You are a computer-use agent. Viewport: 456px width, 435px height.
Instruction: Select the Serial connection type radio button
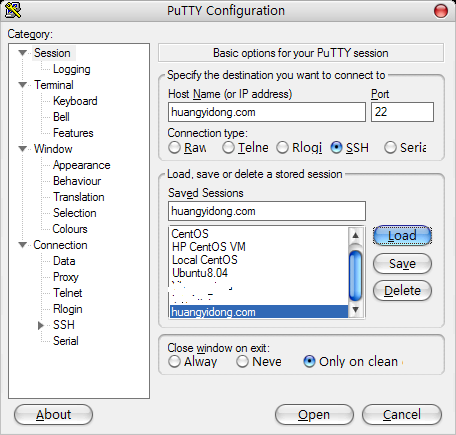[x=390, y=147]
